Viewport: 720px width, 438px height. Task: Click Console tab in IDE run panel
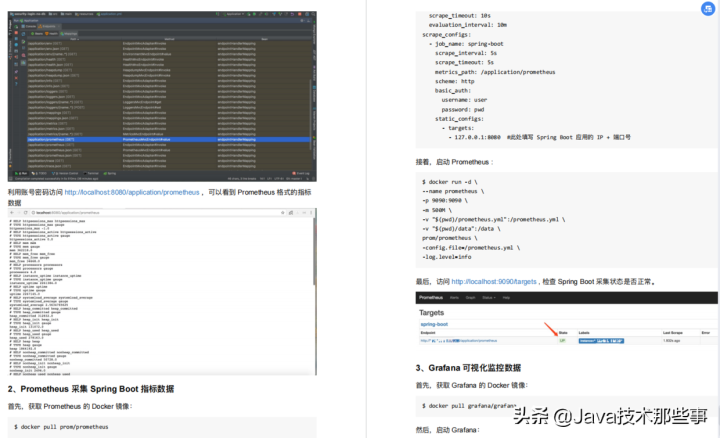click(29, 27)
